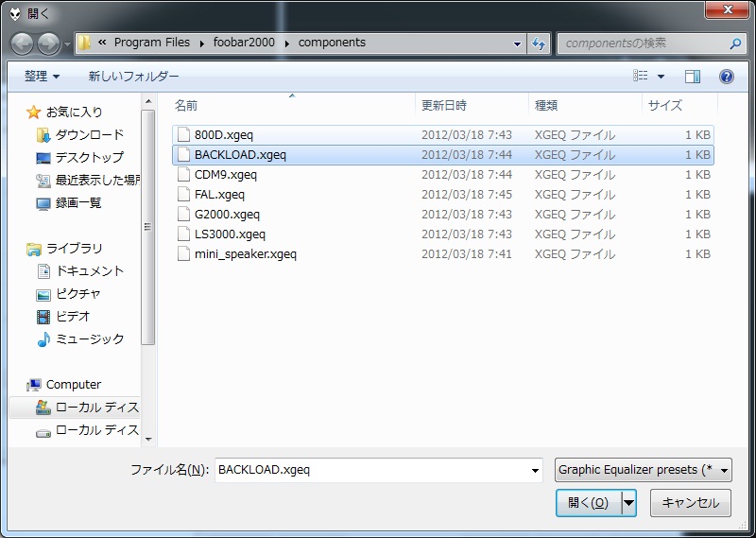756x538 pixels.
Task: Open 最近表示した場所 in the navigation pane
Action: (98, 180)
